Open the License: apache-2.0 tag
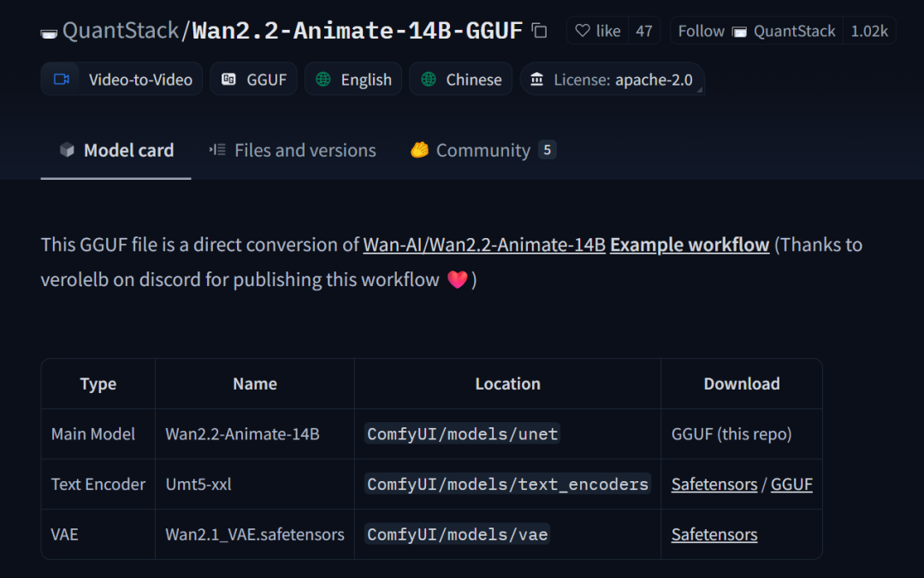Screen dimensions: 924x578 pyautogui.click(x=612, y=79)
